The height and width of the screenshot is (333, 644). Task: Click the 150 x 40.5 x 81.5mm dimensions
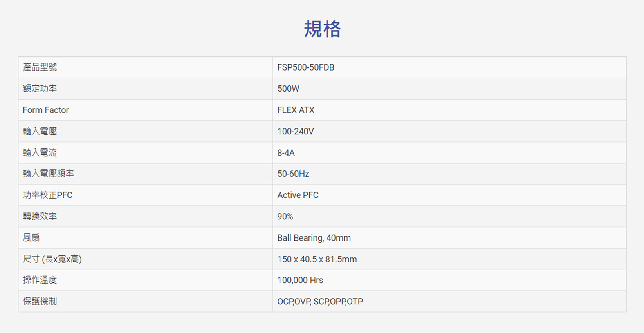(x=317, y=259)
